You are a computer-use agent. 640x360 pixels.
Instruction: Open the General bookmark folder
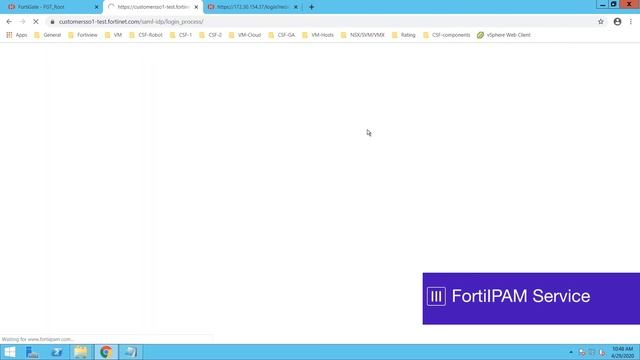pos(48,35)
